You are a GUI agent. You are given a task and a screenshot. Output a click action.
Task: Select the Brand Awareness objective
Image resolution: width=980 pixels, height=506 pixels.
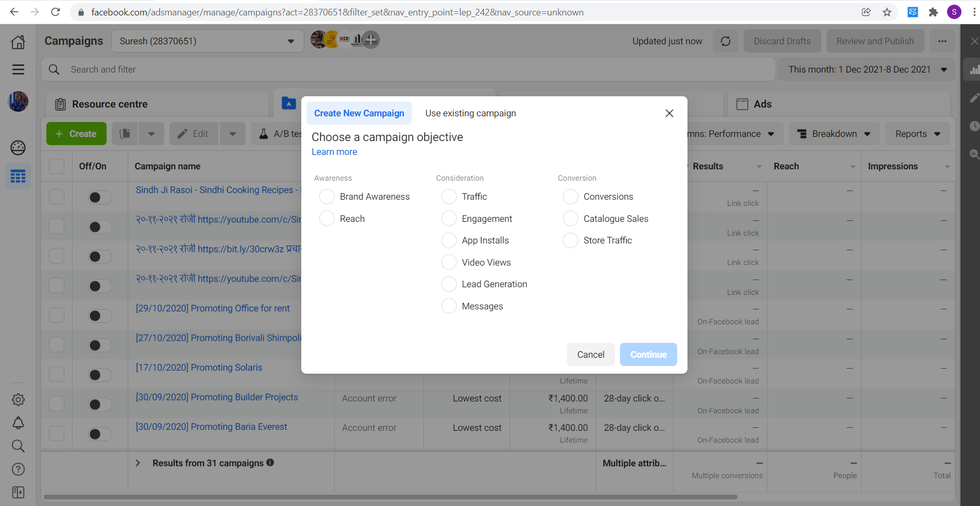pos(327,197)
